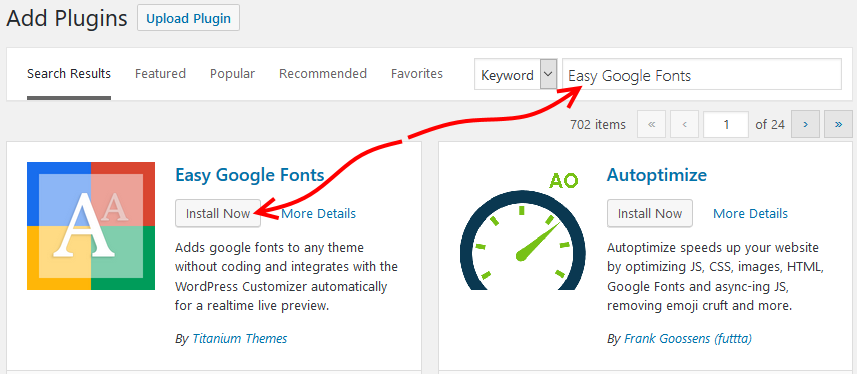Open More Details for Easy Google Fonts

[319, 213]
